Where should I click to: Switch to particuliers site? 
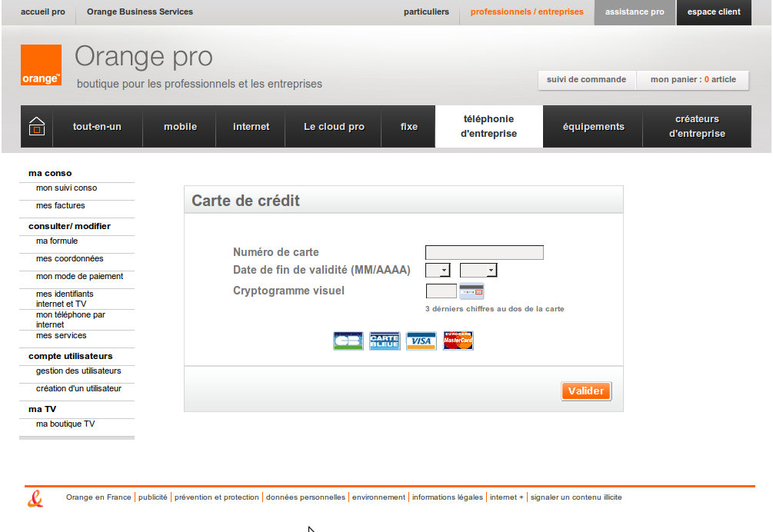coord(426,12)
